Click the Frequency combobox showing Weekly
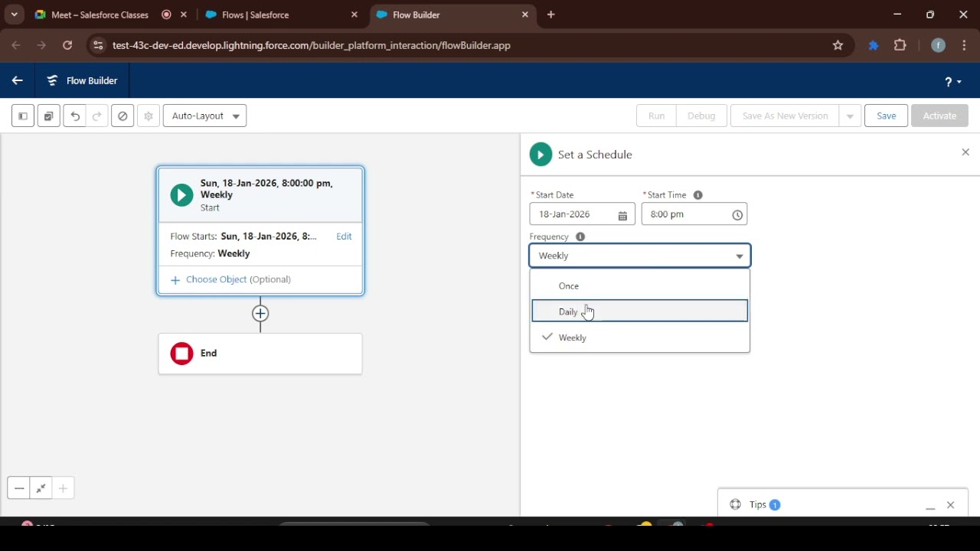980x551 pixels. (x=640, y=256)
